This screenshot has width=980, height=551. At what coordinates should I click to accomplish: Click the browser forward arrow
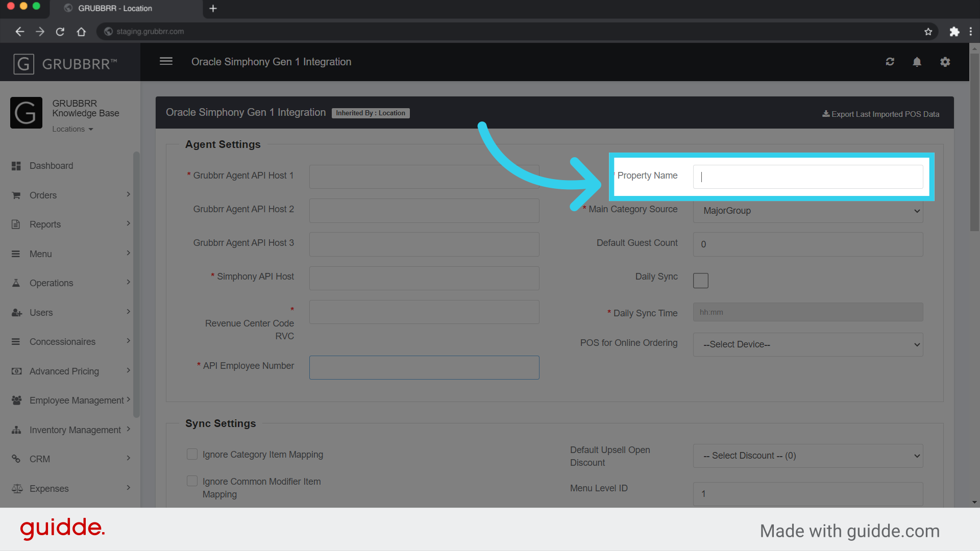pyautogui.click(x=40, y=32)
